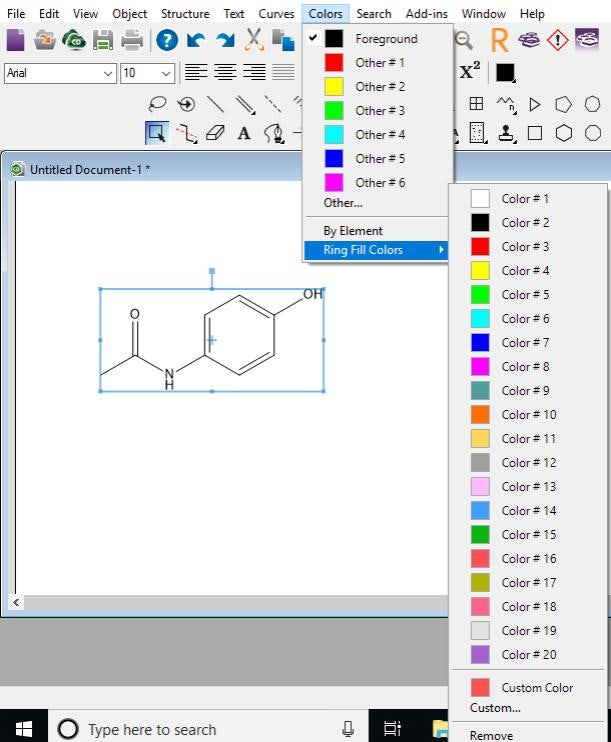Open the Structure menu

(x=185, y=14)
